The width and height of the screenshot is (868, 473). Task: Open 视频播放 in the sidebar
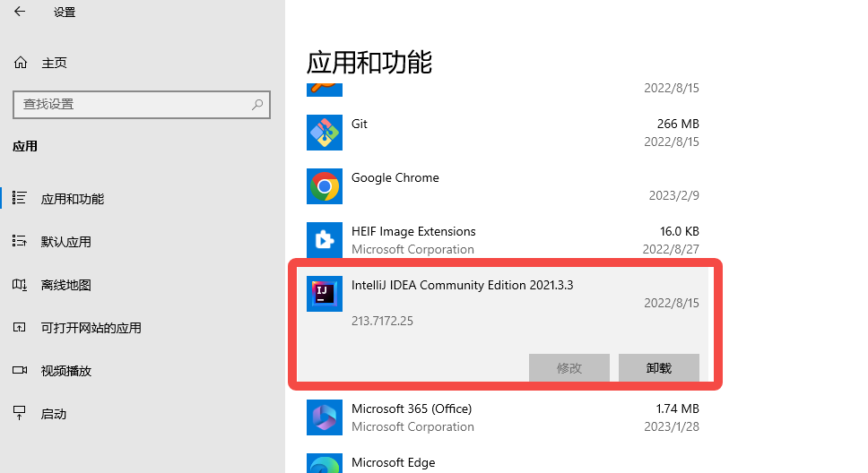65,371
